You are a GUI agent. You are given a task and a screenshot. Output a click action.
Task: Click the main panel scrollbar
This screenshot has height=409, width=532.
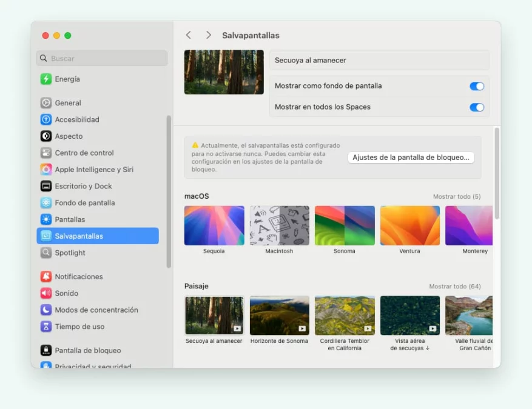click(x=497, y=173)
